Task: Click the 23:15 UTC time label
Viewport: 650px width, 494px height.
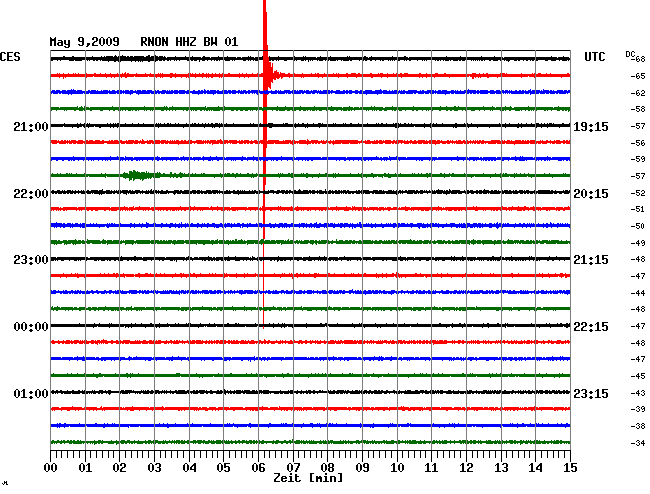Action: click(591, 393)
